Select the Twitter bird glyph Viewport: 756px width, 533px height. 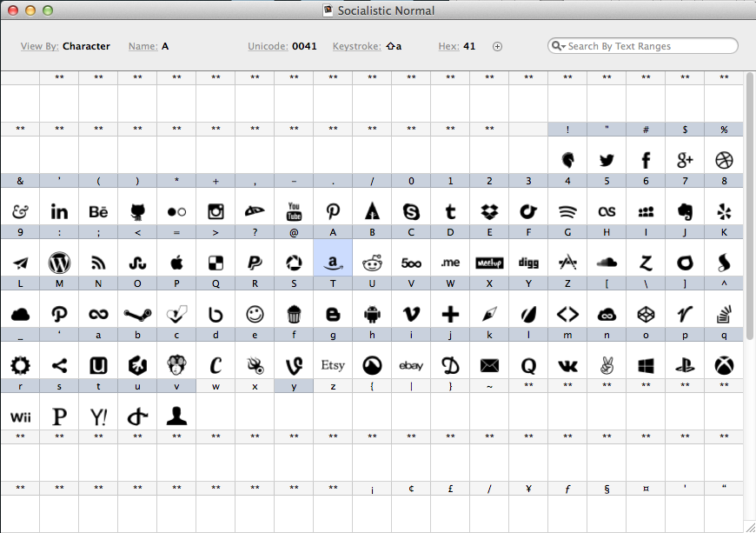tap(607, 158)
